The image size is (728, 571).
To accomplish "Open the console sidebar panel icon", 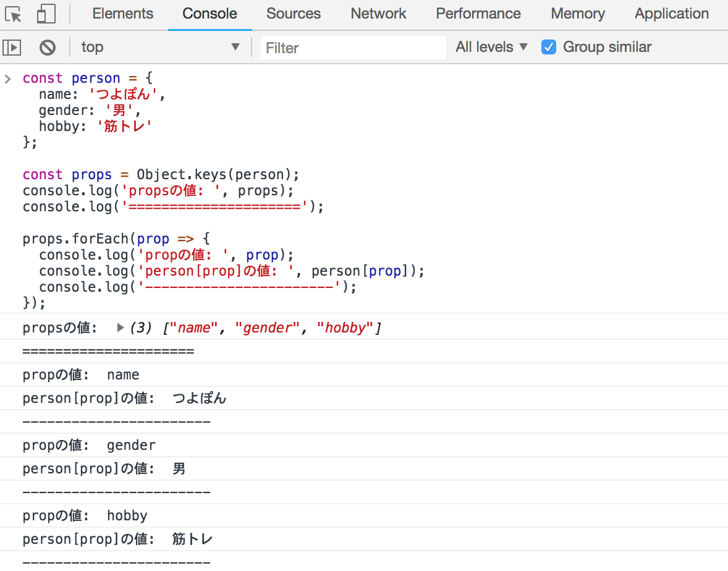I will click(11, 47).
